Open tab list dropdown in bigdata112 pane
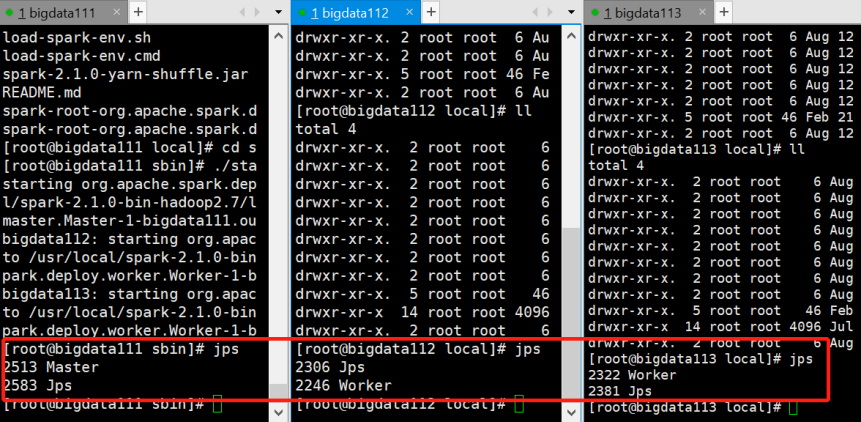Viewport: 861px width, 422px height. 572,12
